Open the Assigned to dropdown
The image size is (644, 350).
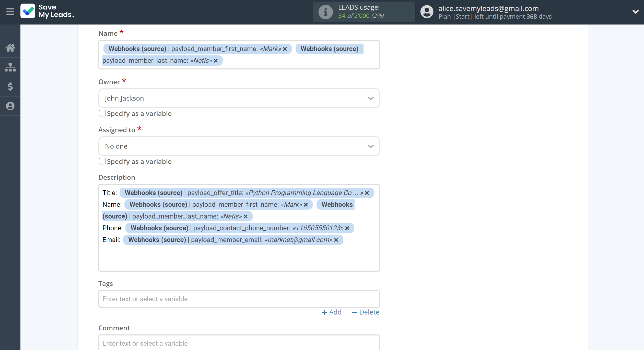(x=239, y=146)
